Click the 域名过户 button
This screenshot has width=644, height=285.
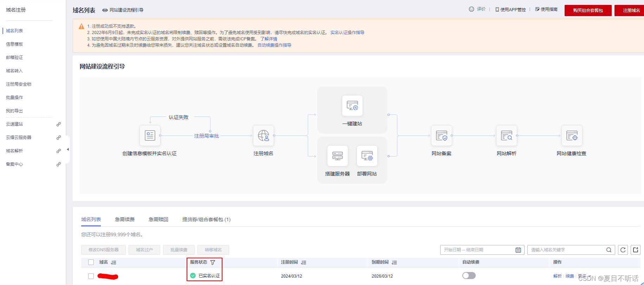point(144,250)
